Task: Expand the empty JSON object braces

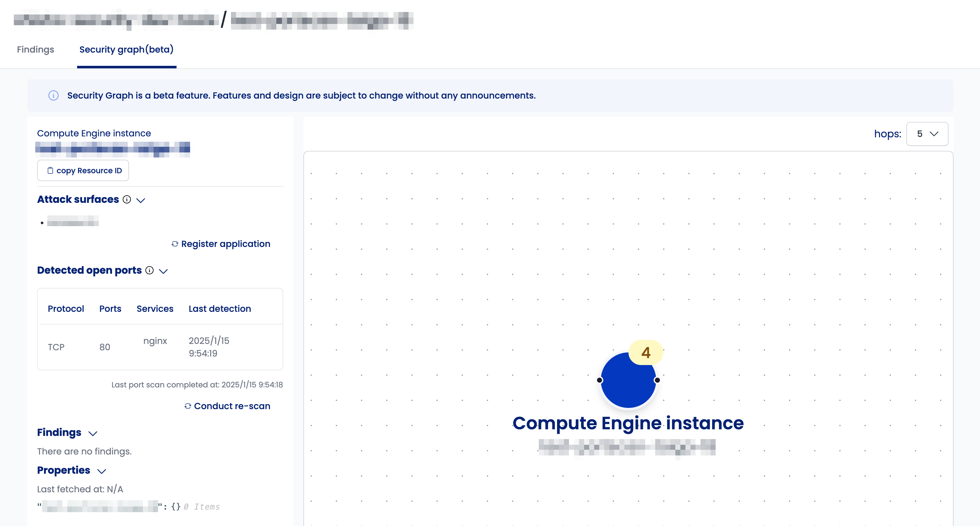Action: [x=176, y=506]
